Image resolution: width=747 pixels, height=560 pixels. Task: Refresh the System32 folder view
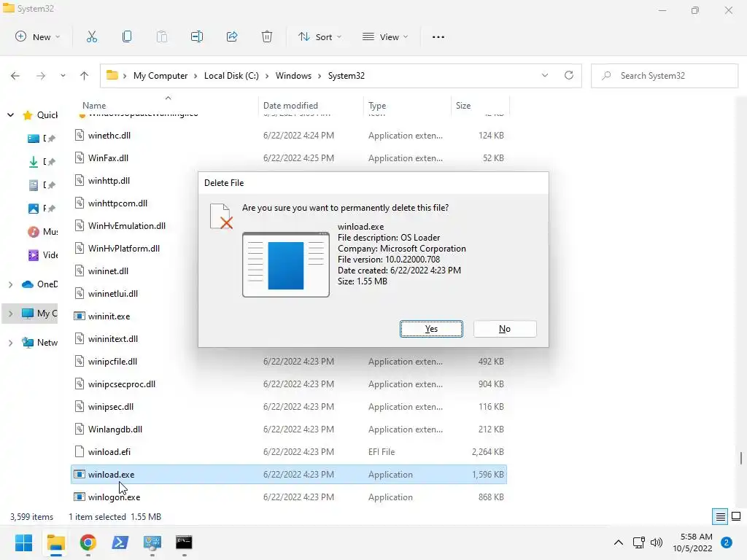tap(569, 75)
